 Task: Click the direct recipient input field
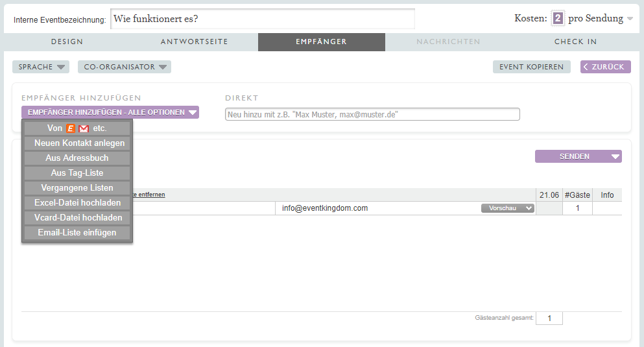(x=372, y=114)
